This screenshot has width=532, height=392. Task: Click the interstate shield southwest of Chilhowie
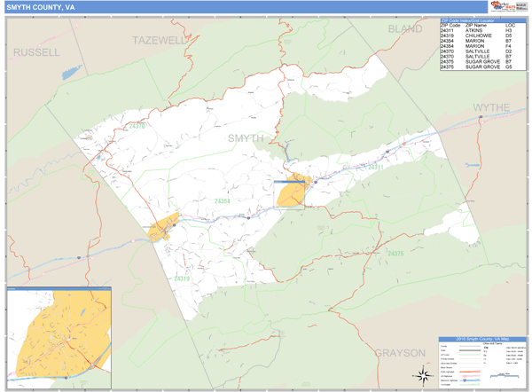(x=79, y=257)
